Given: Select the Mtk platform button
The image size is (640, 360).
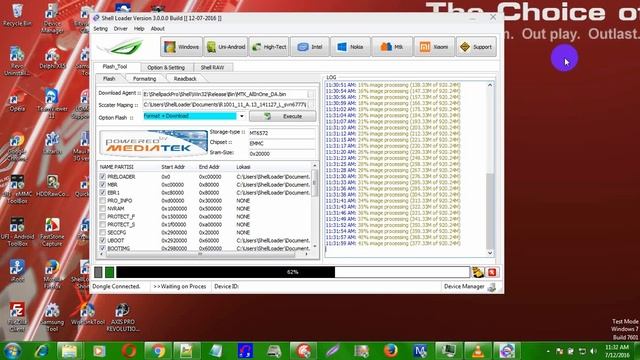Looking at the screenshot, I should pyautogui.click(x=392, y=47).
